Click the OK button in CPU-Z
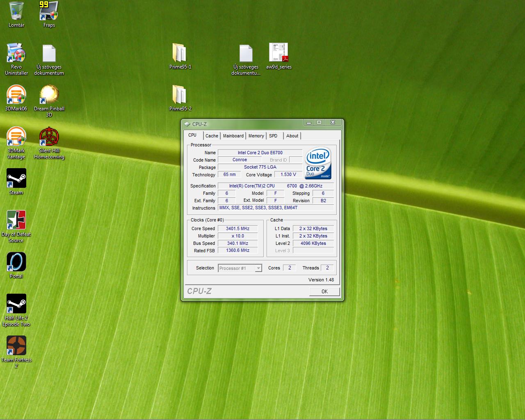Viewport: 525px width, 420px height. pos(324,292)
